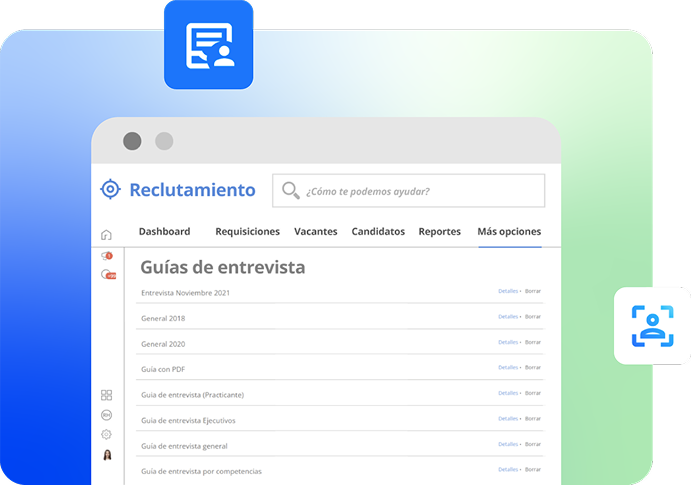Switch to the Dashboard tab
Viewport: 691px width, 485px height.
click(164, 231)
